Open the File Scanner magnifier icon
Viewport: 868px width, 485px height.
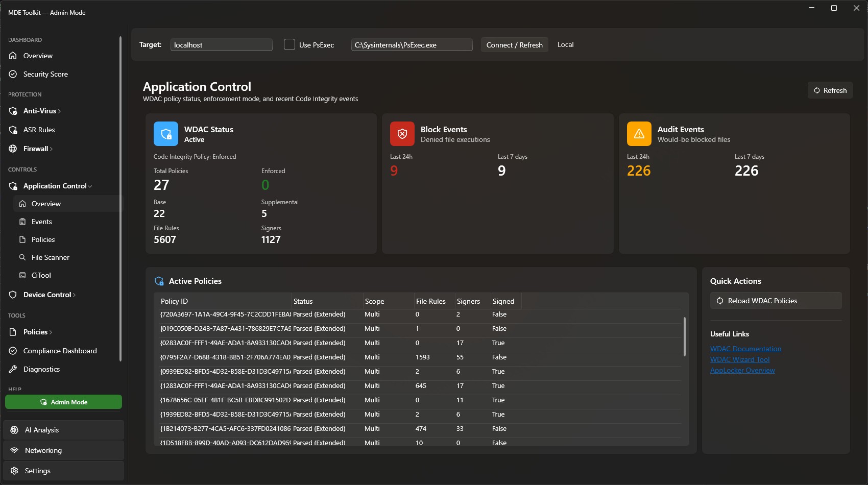coord(22,257)
